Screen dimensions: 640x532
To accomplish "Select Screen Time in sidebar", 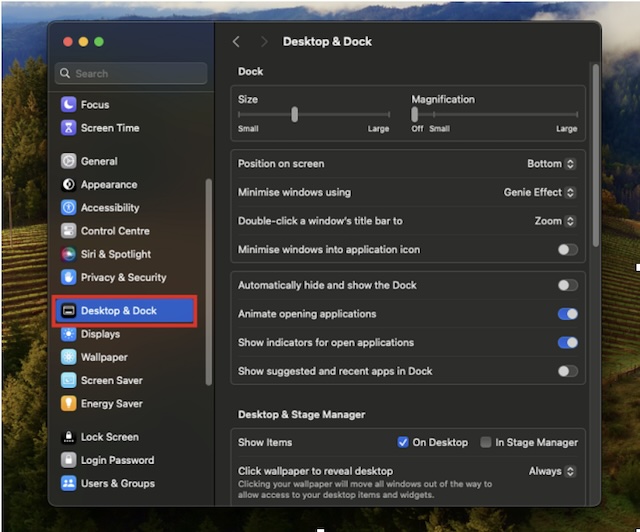I will [x=110, y=128].
